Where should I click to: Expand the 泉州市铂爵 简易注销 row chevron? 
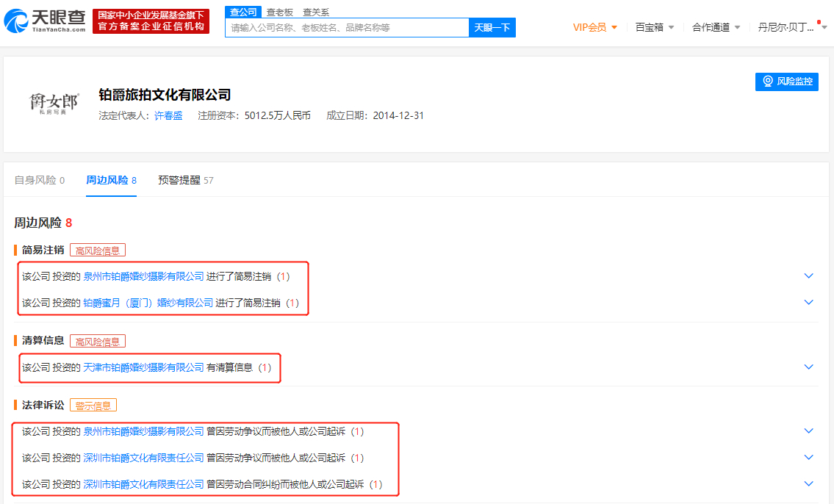coord(808,276)
